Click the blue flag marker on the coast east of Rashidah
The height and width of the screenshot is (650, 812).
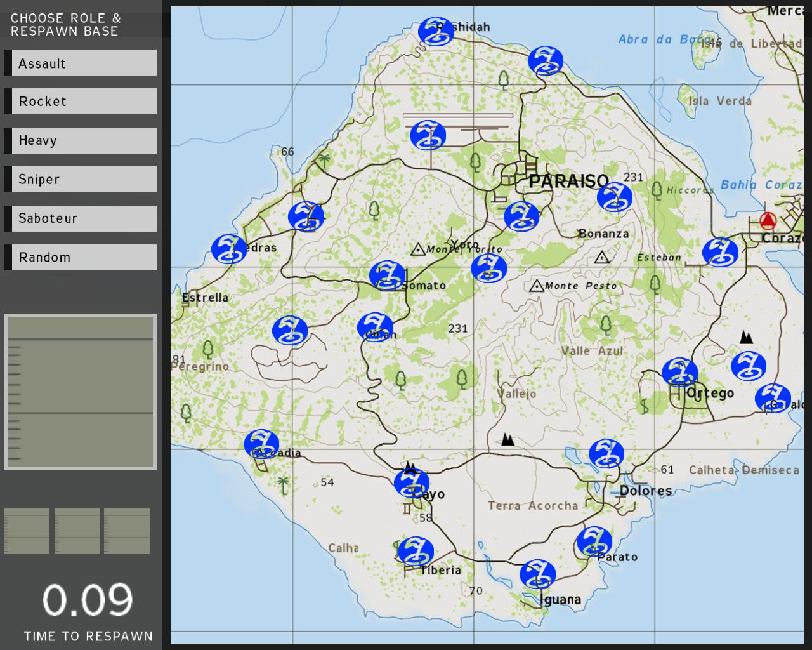[x=546, y=60]
